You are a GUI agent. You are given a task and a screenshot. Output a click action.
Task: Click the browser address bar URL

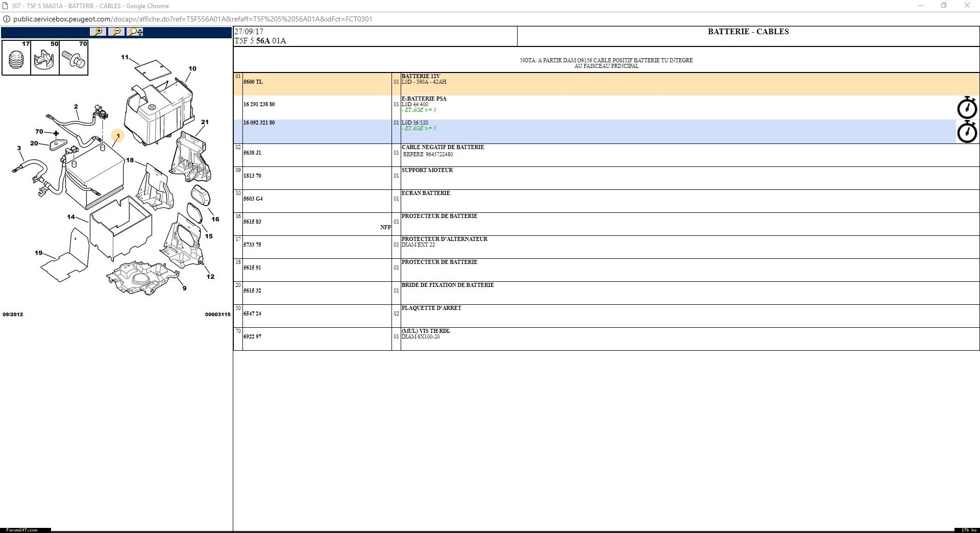click(192, 19)
